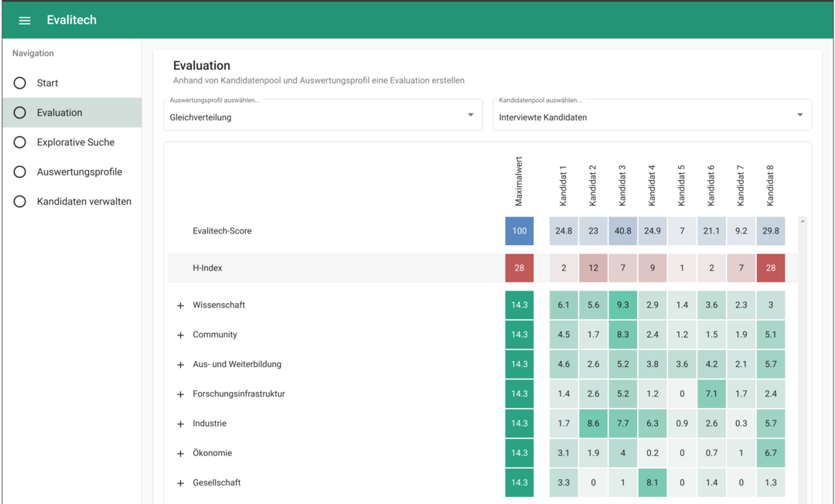Open the Auswertungsprofil dropdown showing Gleichverteilung
The image size is (835, 504).
tap(322, 115)
